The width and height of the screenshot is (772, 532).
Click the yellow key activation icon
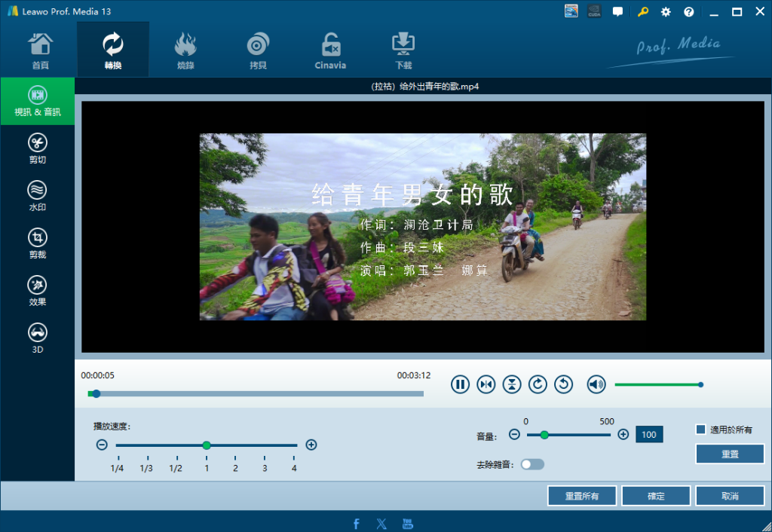[642, 12]
